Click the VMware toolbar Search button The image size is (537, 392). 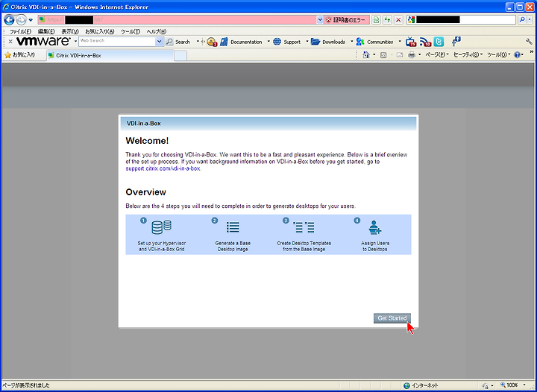point(178,42)
